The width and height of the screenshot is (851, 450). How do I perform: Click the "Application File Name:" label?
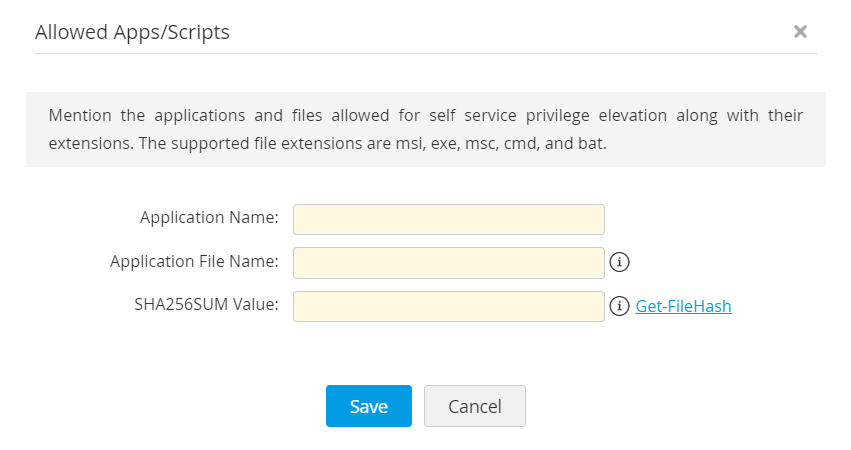tap(194, 262)
